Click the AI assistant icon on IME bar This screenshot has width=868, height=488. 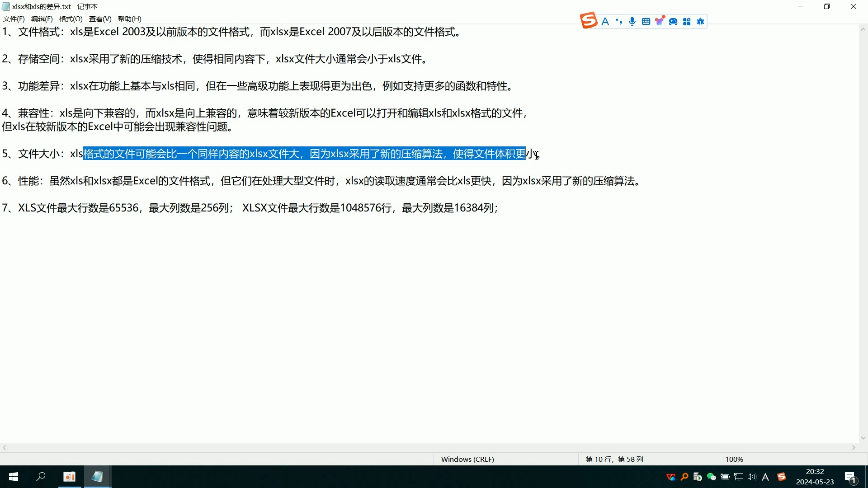(700, 22)
